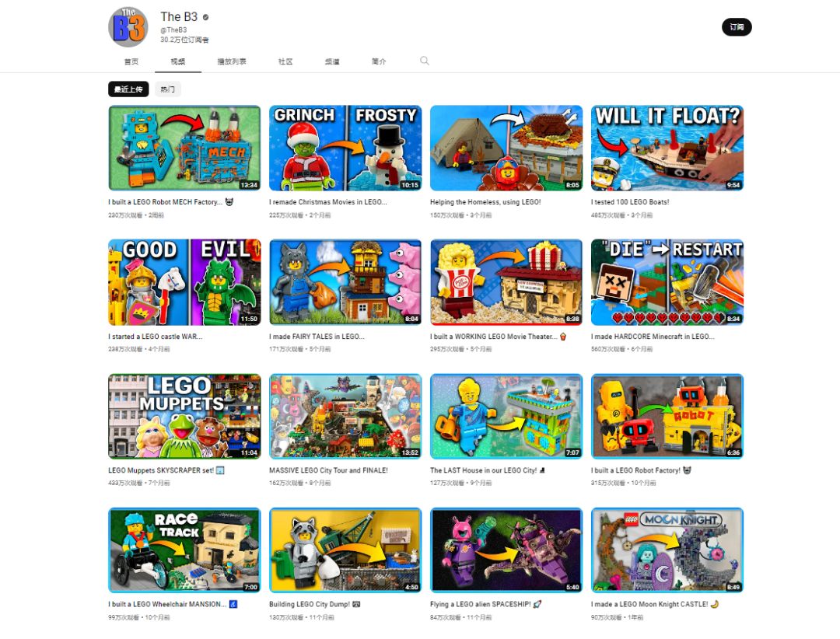
Task: Click the 13:52 duration badge
Action: coord(410,452)
